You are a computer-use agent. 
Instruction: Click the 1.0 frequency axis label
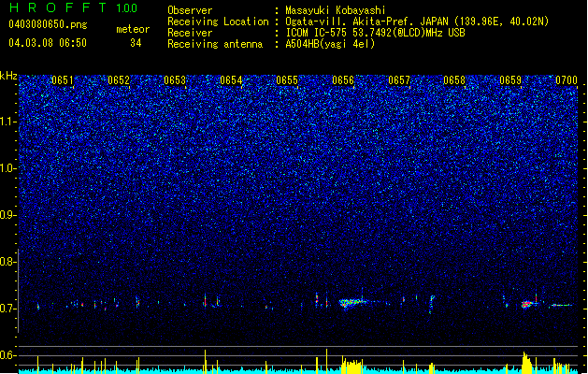tap(8, 168)
